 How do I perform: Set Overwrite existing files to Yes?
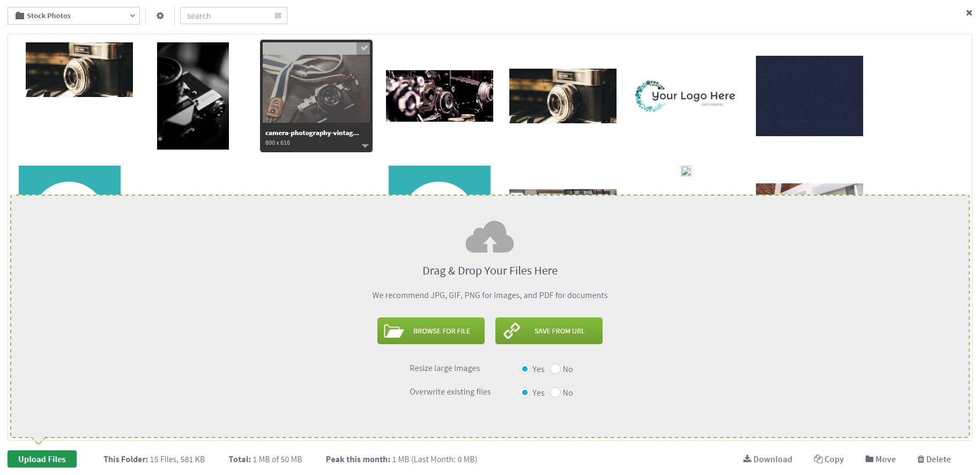tap(525, 392)
